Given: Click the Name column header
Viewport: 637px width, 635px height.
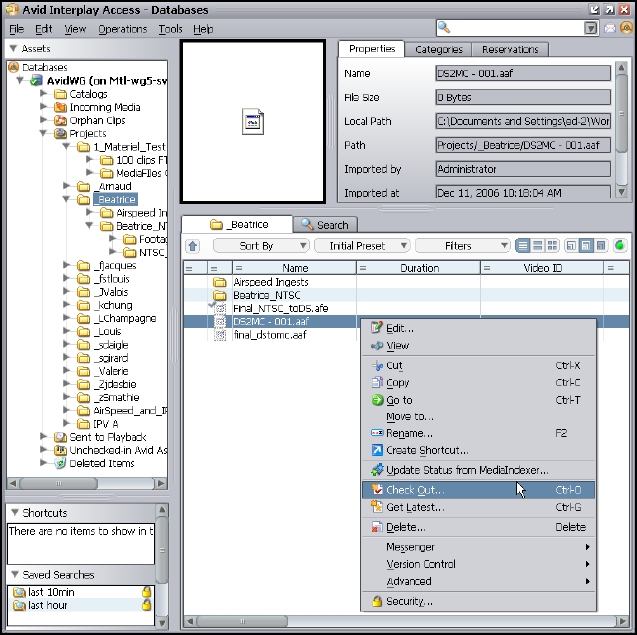Looking at the screenshot, I should pos(294,268).
